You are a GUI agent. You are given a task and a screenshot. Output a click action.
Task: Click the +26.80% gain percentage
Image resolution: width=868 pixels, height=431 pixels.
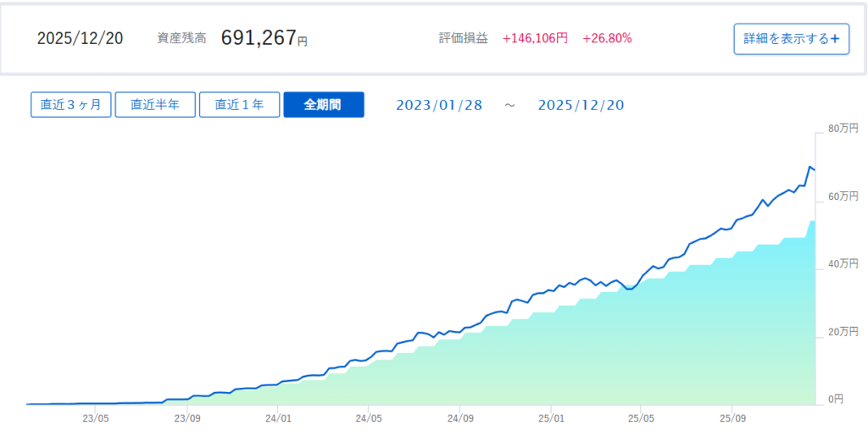607,38
